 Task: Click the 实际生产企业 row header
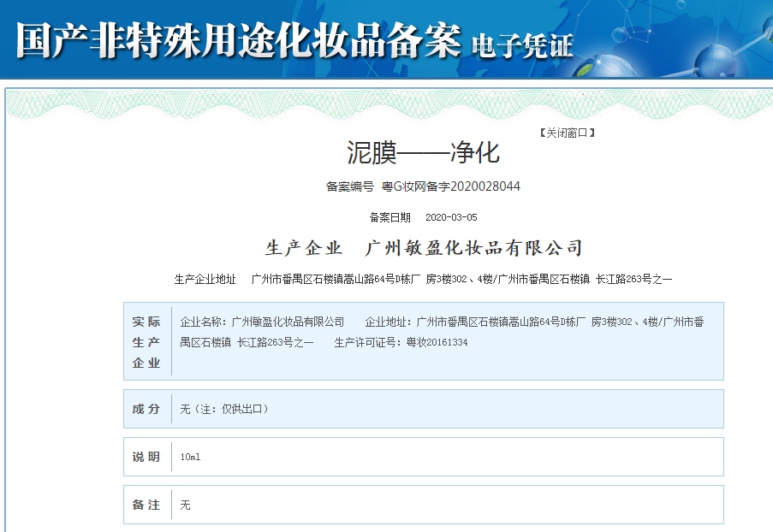pyautogui.click(x=146, y=342)
